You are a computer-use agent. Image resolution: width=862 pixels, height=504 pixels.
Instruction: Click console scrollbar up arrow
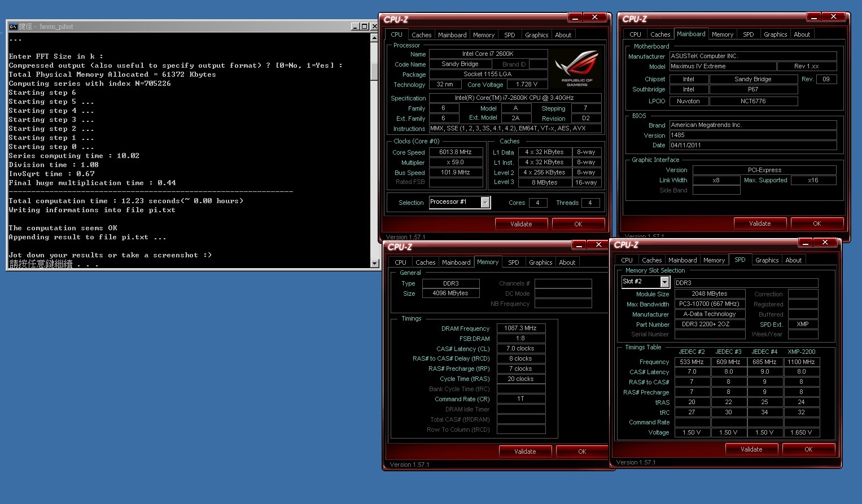coord(374,38)
